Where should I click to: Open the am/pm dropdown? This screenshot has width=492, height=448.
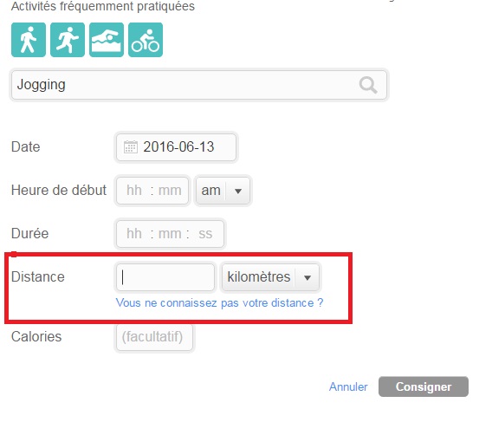pos(223,191)
